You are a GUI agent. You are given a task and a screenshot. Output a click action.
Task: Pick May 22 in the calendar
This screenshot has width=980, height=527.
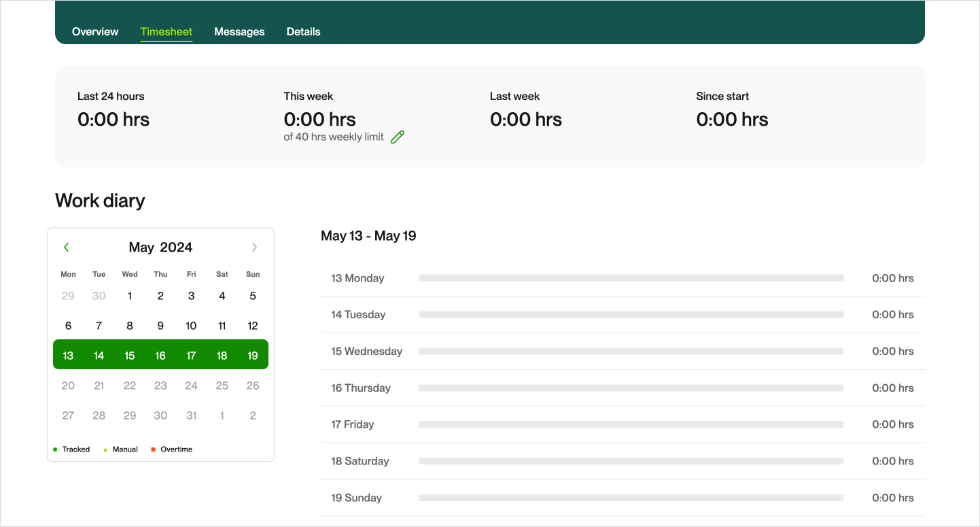click(130, 386)
